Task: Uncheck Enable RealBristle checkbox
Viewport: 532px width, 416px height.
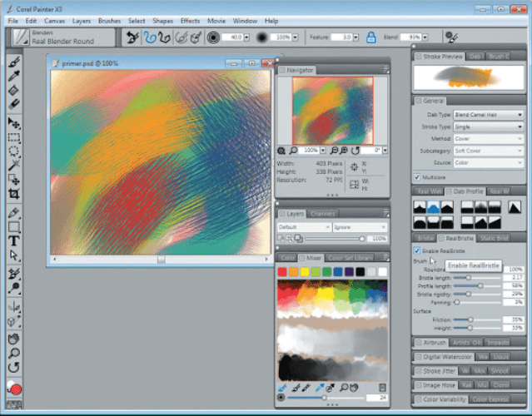Action: 417,250
